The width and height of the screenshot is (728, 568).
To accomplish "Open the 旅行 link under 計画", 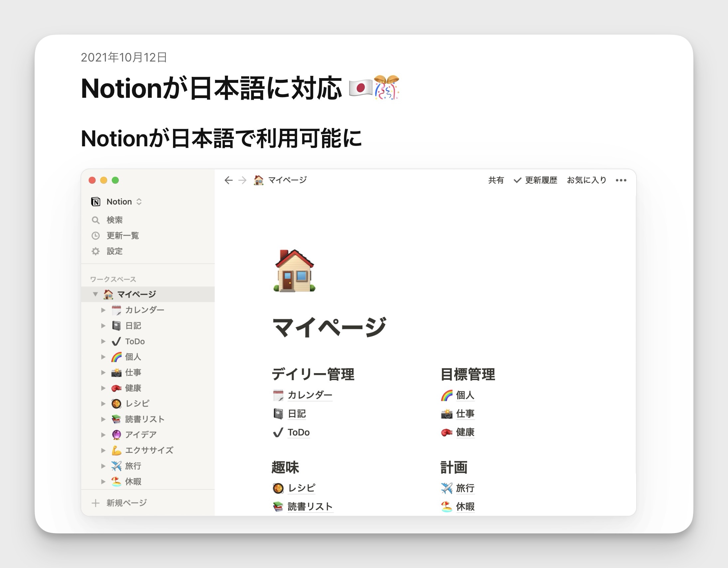I will [465, 488].
